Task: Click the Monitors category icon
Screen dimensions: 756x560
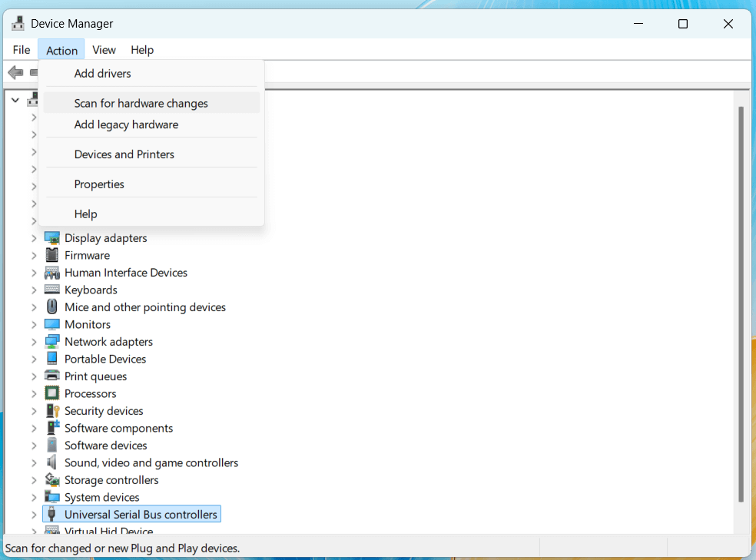Action: [51, 324]
